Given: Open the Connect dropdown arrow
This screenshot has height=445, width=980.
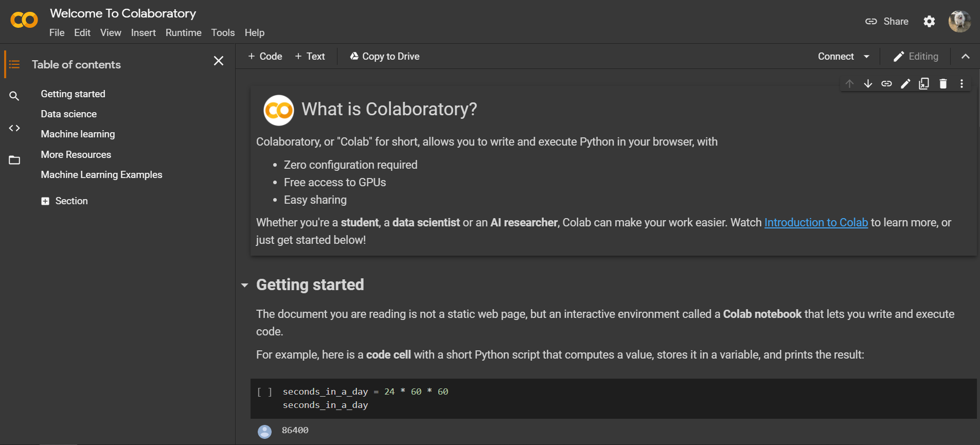Looking at the screenshot, I should point(867,57).
